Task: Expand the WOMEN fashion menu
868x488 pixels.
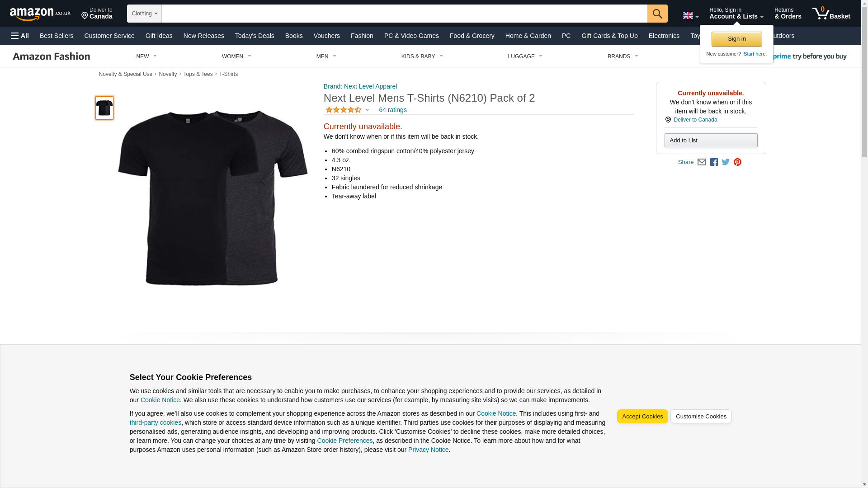Action: (236, 56)
